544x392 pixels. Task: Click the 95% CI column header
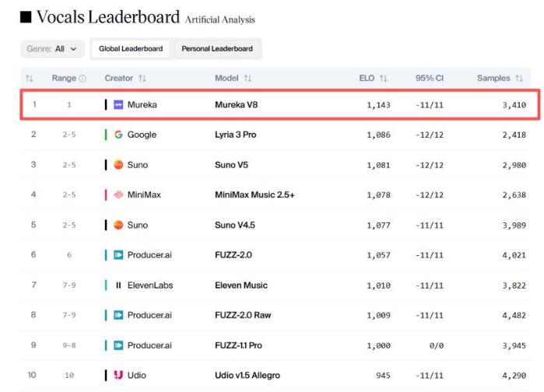point(430,79)
